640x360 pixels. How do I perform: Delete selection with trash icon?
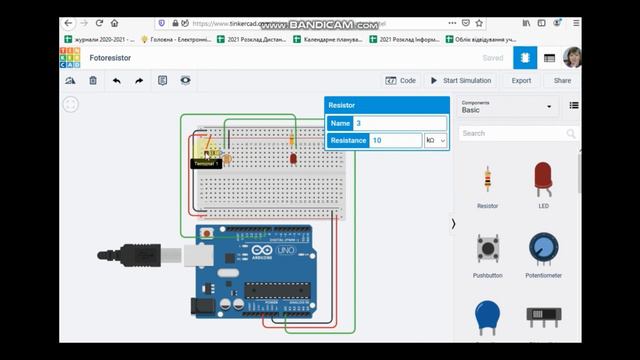pos(93,80)
